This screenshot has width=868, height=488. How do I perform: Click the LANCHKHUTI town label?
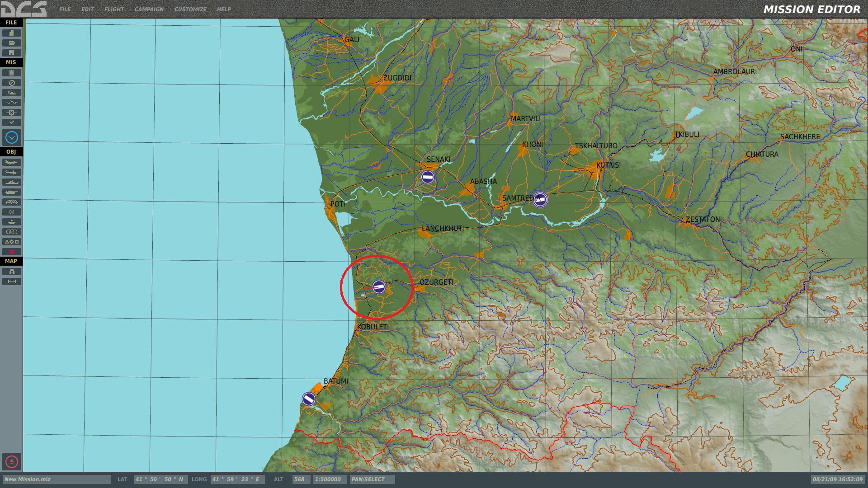443,229
